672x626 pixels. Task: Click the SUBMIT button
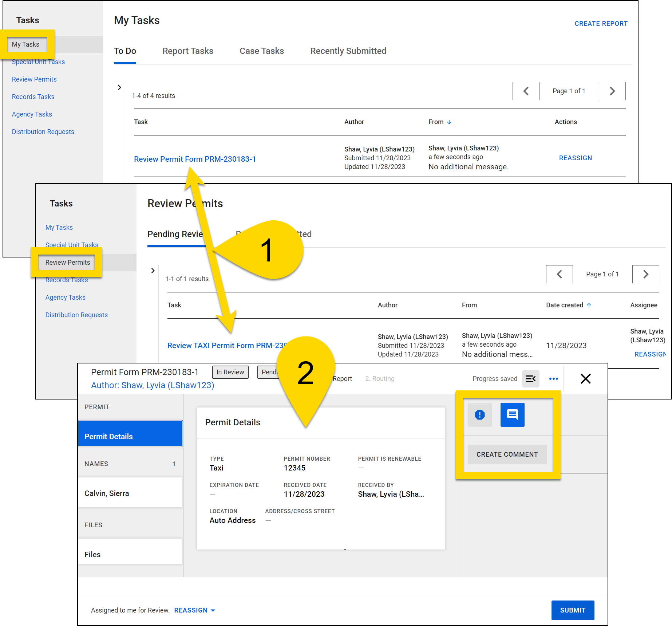click(572, 610)
